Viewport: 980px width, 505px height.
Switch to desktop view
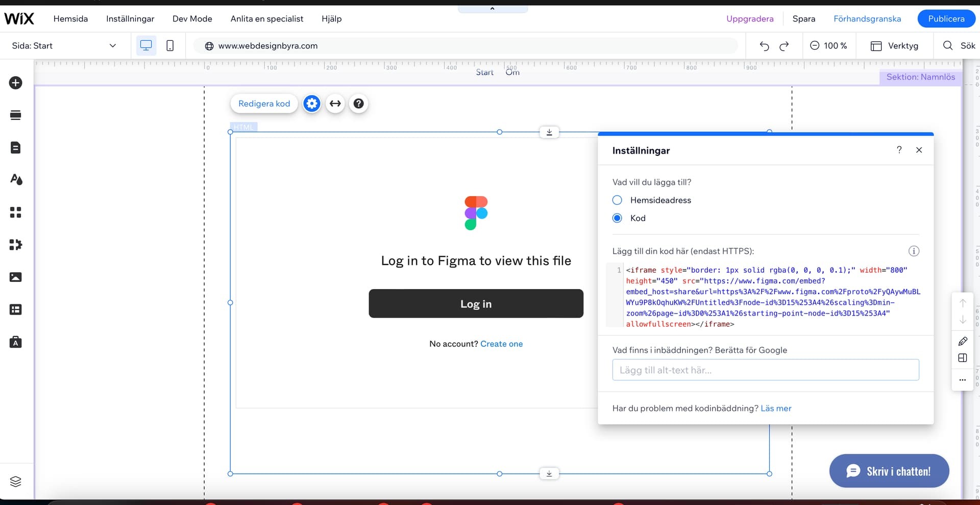(146, 45)
